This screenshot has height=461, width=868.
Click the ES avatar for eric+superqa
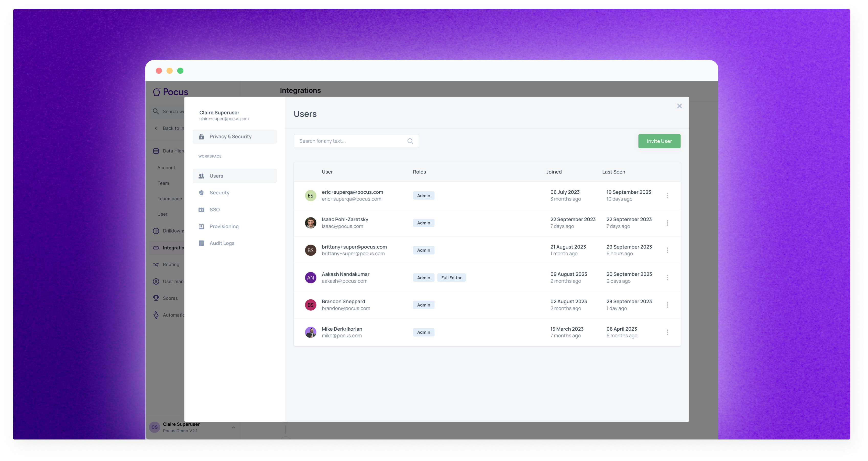click(x=310, y=196)
